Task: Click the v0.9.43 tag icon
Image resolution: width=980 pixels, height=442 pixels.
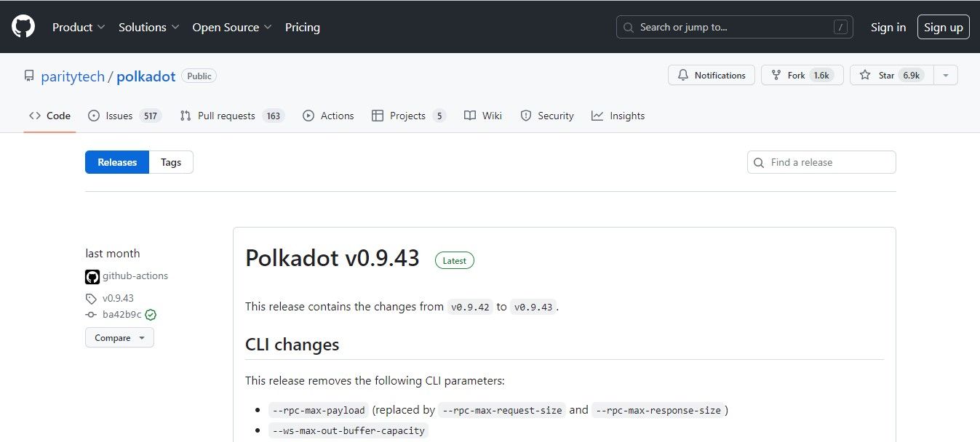Action: pos(91,299)
